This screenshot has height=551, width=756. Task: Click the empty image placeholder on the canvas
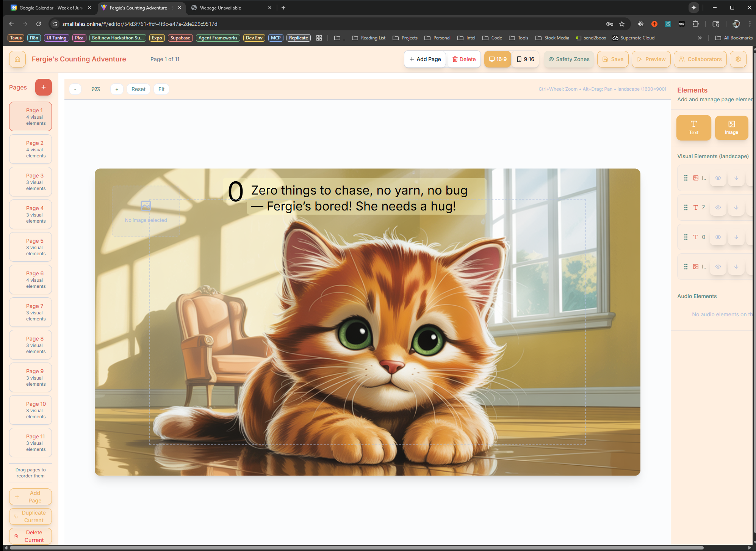(146, 211)
